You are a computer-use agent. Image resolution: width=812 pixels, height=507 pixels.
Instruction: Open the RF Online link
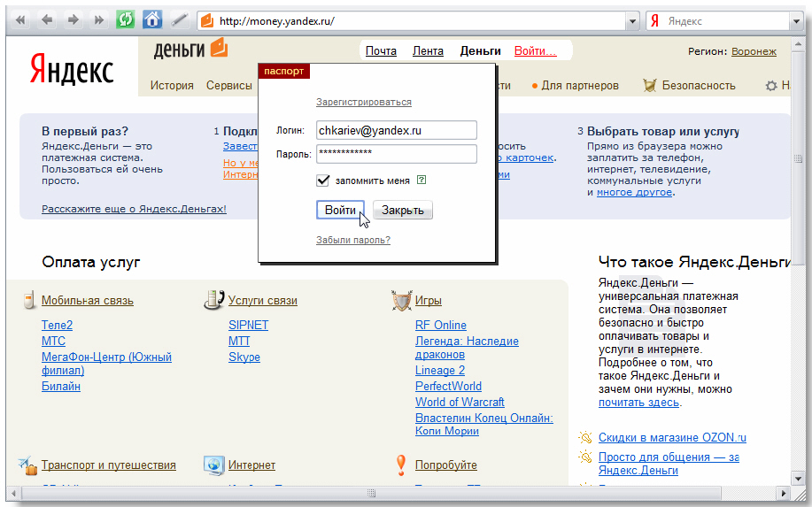coord(441,325)
